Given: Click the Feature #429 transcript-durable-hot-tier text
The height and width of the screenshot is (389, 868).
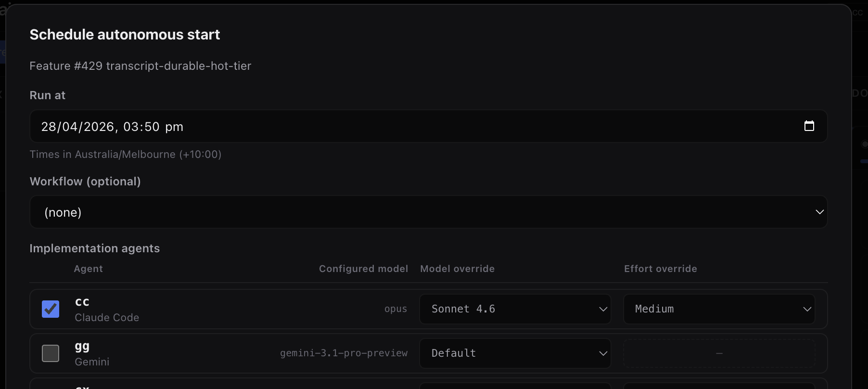Looking at the screenshot, I should [140, 66].
